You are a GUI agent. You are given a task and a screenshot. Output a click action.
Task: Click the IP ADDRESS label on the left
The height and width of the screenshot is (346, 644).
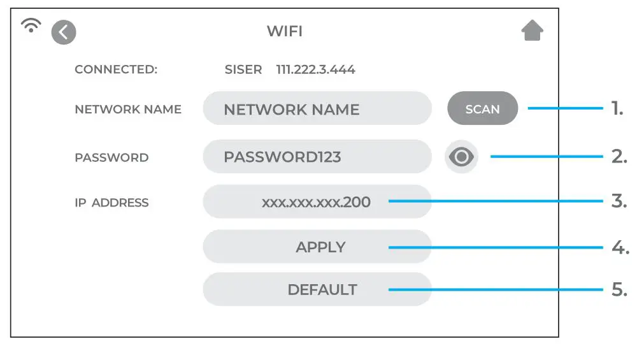click(111, 203)
